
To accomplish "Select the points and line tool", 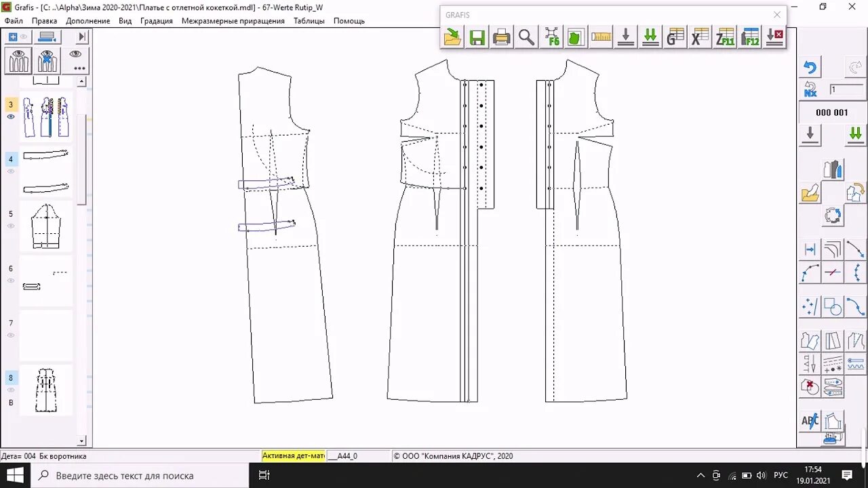I will (x=810, y=307).
